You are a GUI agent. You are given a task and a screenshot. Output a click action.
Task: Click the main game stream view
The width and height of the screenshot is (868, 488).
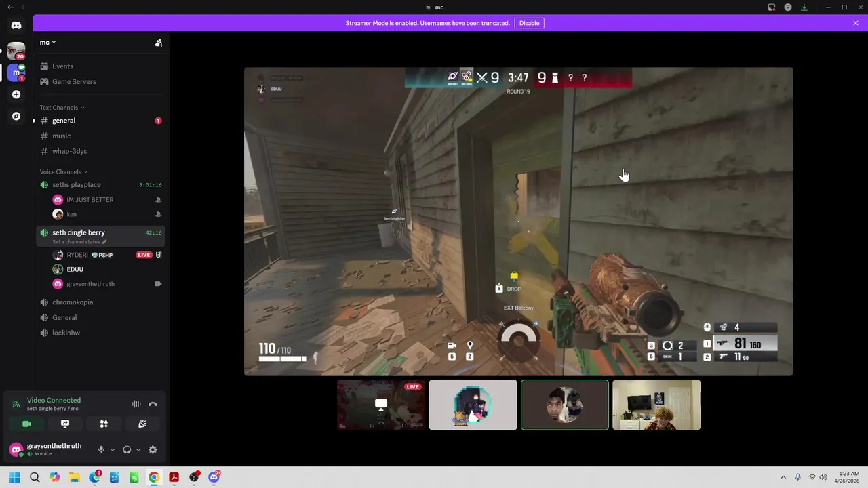click(x=518, y=222)
